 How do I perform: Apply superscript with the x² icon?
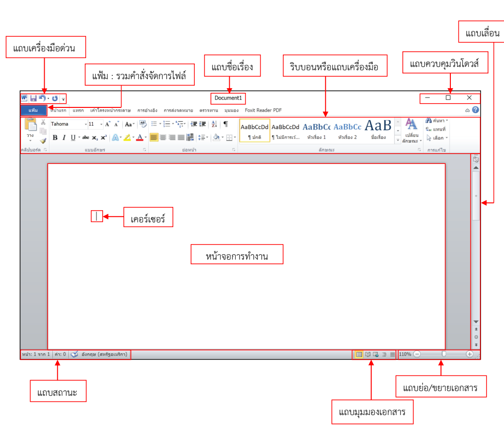point(104,138)
